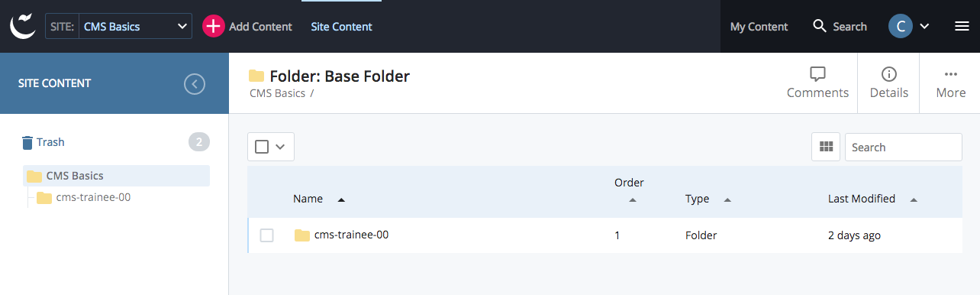Viewport: 980px width, 295px height.
Task: Open the Site Content tab
Action: tap(341, 26)
